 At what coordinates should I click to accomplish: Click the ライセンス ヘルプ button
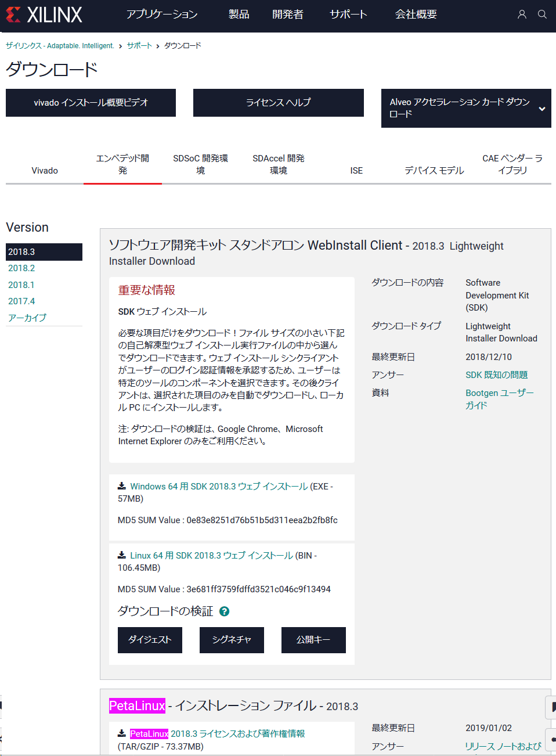[278, 103]
